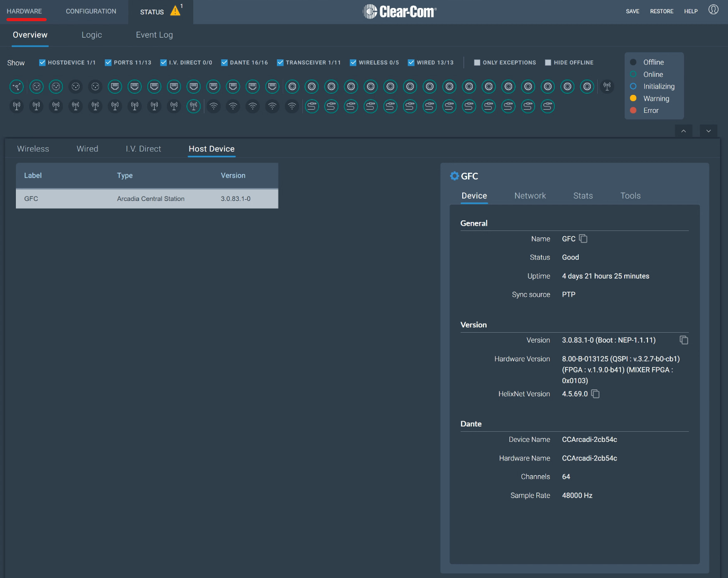Image resolution: width=728 pixels, height=578 pixels.
Task: Enable the Only Exceptions checkbox
Action: click(477, 63)
